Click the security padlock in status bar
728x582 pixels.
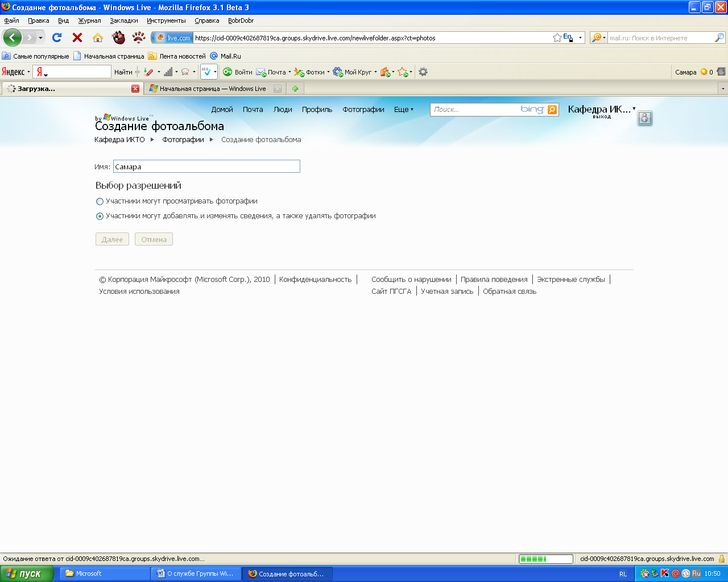click(722, 559)
